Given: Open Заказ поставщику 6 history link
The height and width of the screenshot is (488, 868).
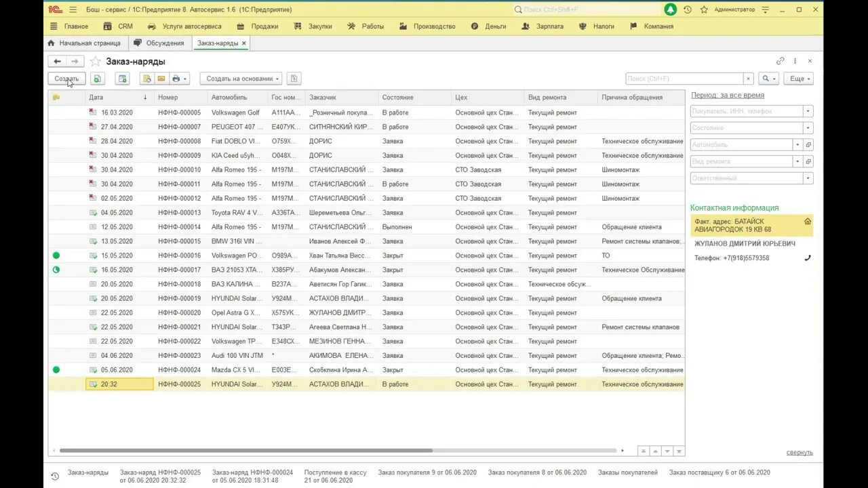Looking at the screenshot, I should tap(719, 472).
